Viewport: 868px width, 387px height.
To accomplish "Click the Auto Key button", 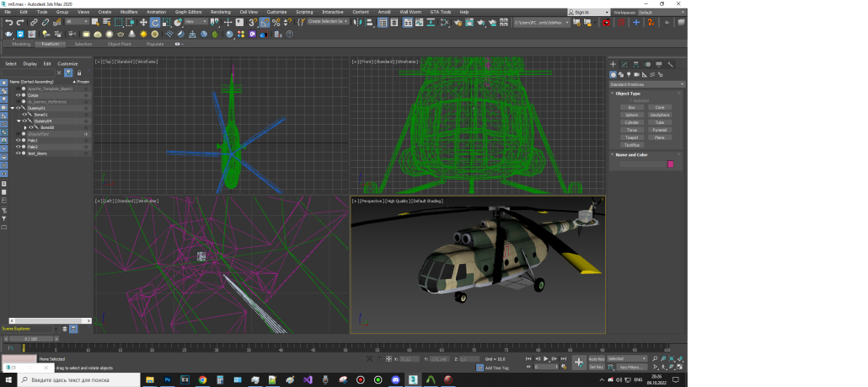I will [596, 358].
